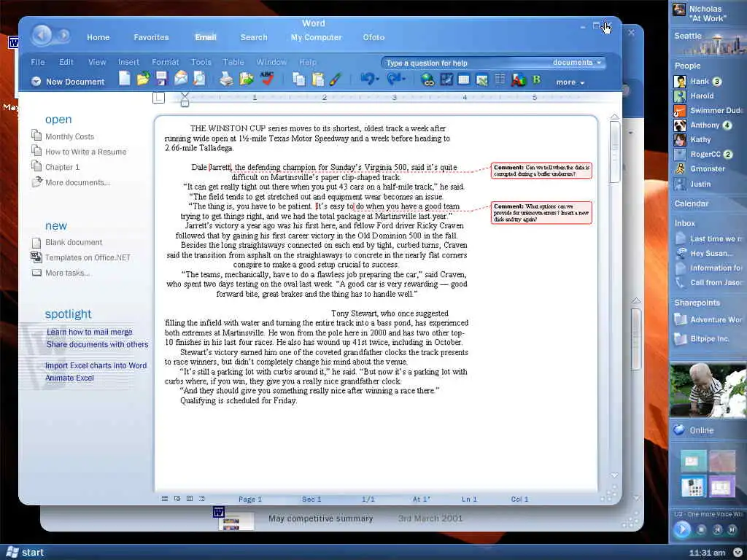Screen dimensions: 747x560
Task: Click the green B toolbar icon
Action: tap(536, 79)
